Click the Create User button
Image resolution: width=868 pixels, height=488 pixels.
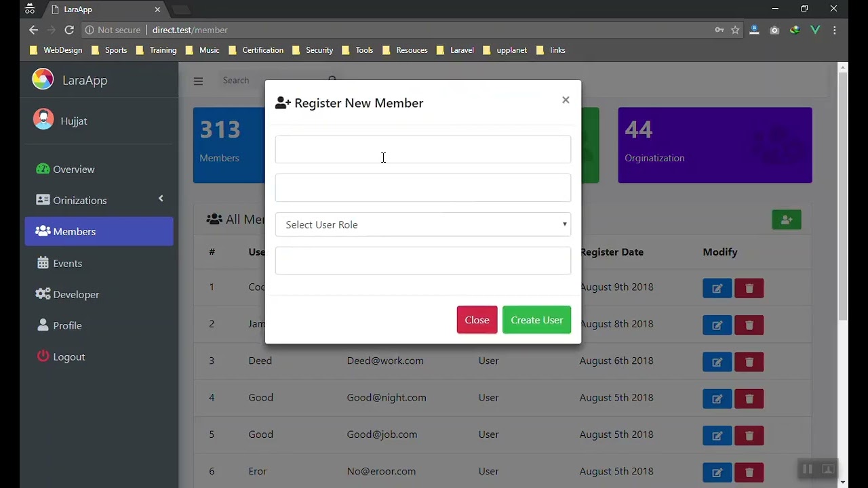click(x=537, y=320)
